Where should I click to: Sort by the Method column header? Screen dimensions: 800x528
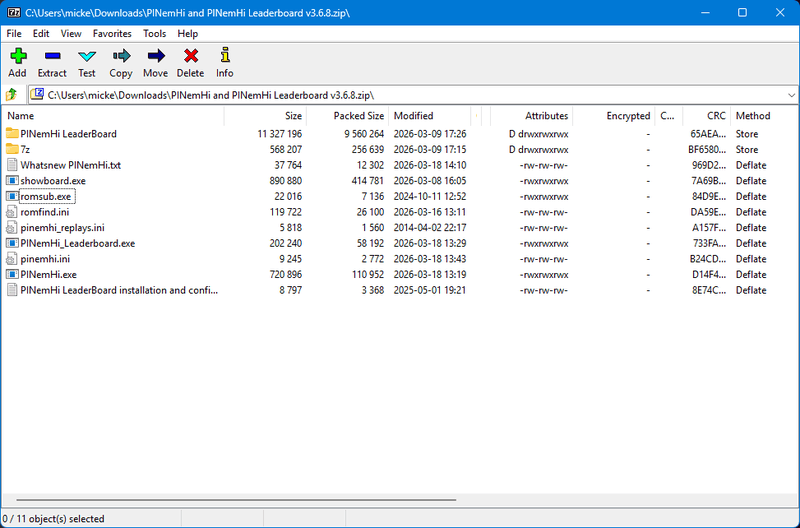764,116
